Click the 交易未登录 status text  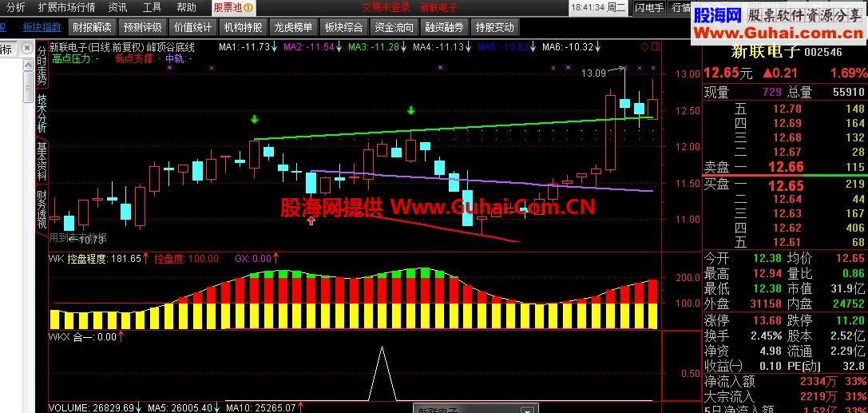click(386, 7)
